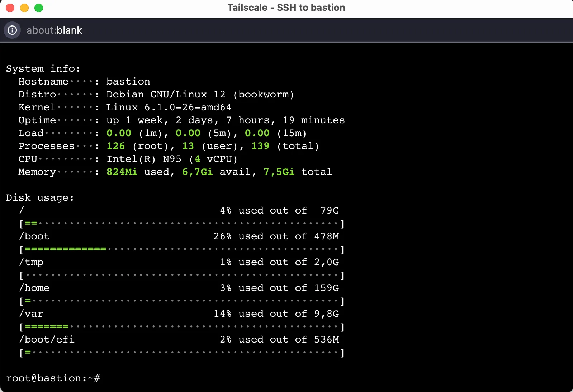Image resolution: width=573 pixels, height=392 pixels.
Task: Click the 1m load value '0.00'
Action: tap(119, 133)
